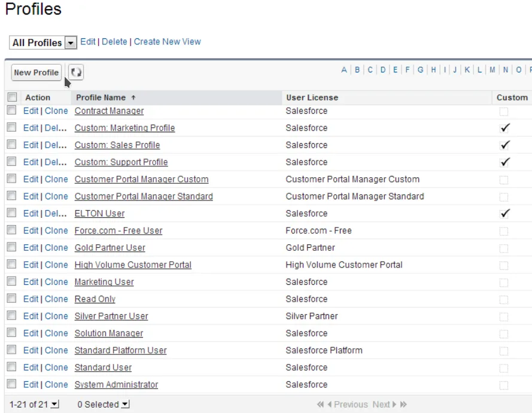Open the High Volume Customer Portal profile
This screenshot has width=532, height=413.
tap(133, 265)
